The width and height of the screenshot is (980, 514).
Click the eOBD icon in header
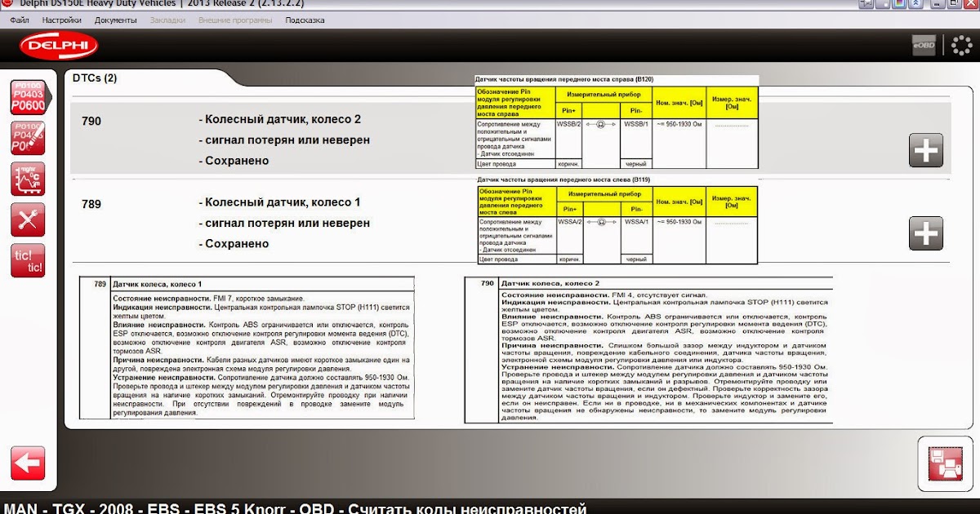[923, 47]
